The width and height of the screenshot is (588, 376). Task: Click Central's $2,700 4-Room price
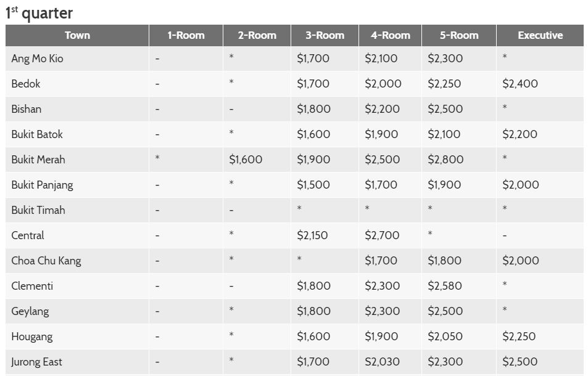click(382, 235)
